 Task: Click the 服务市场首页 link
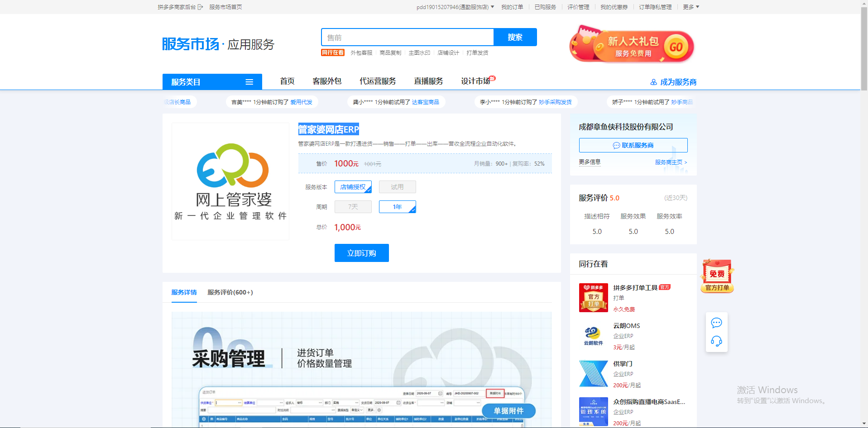point(225,7)
